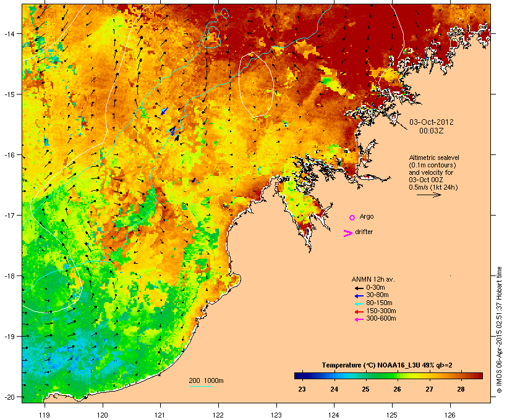Viewport: 507px width, 420px height.
Task: Click latitude axis label -18
Action: coord(9,276)
